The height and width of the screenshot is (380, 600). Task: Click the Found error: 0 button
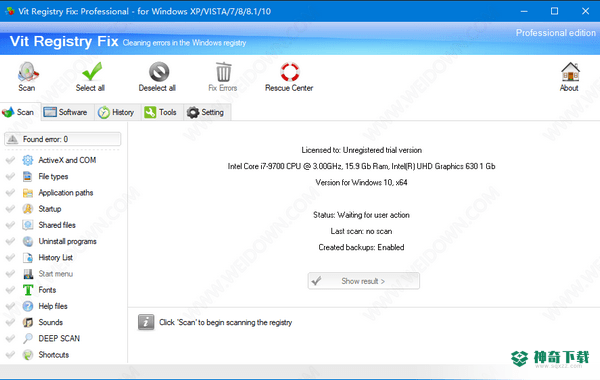(x=63, y=139)
